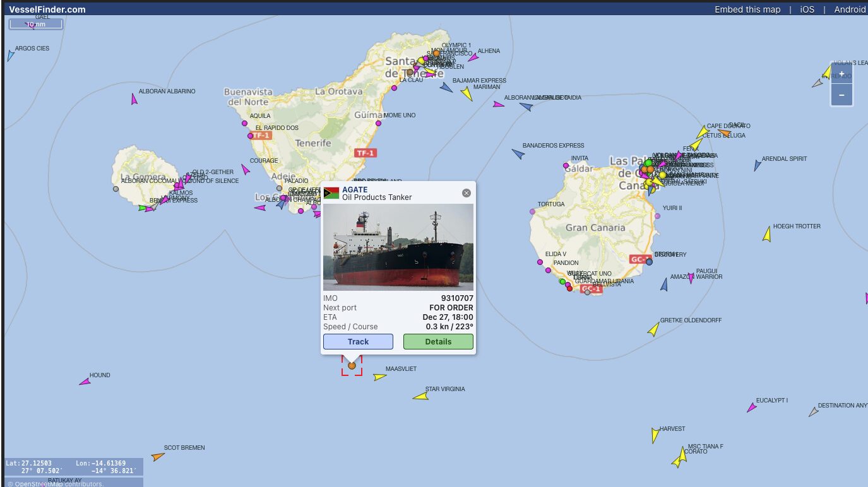Zoom in with the plus button

pyautogui.click(x=841, y=74)
